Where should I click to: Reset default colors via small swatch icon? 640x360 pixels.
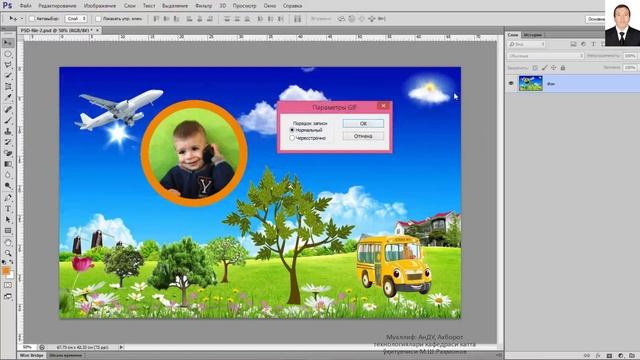[4, 262]
